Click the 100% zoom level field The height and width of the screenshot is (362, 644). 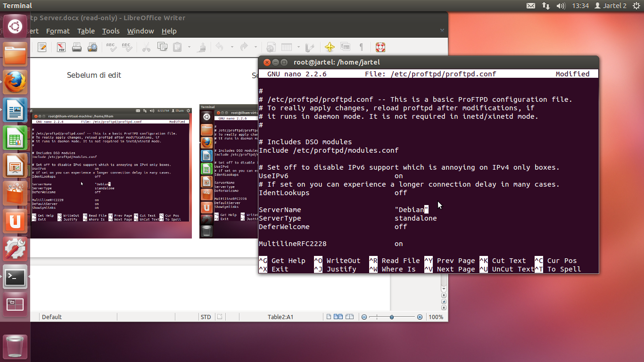point(436,317)
